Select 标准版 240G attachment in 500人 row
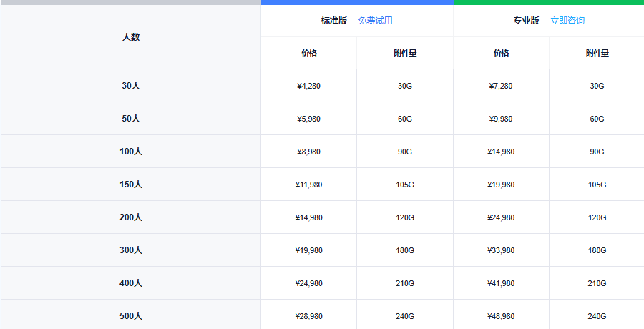 tap(405, 316)
